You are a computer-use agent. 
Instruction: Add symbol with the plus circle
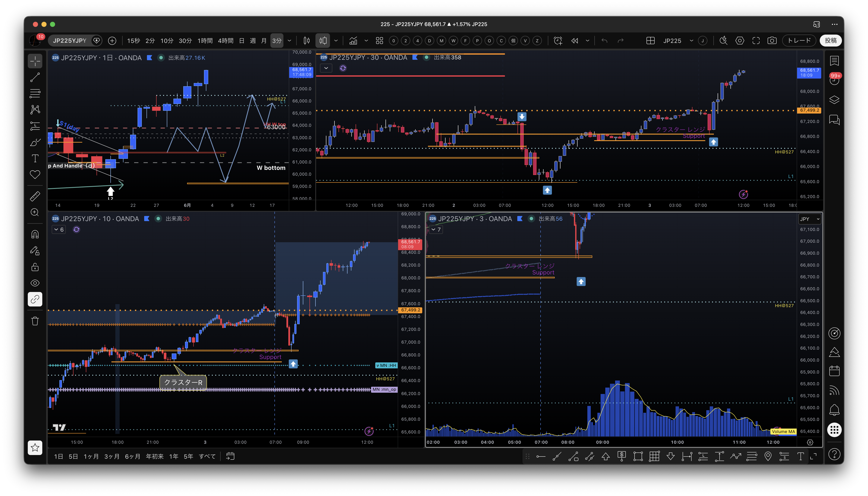point(112,41)
